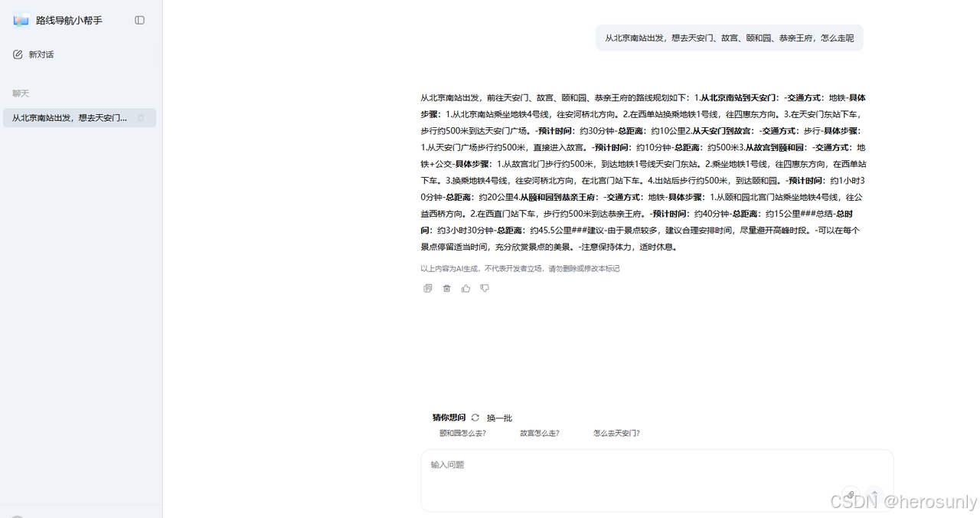Image resolution: width=980 pixels, height=518 pixels.
Task: Give a thumbs-down to the answer
Action: click(x=485, y=287)
